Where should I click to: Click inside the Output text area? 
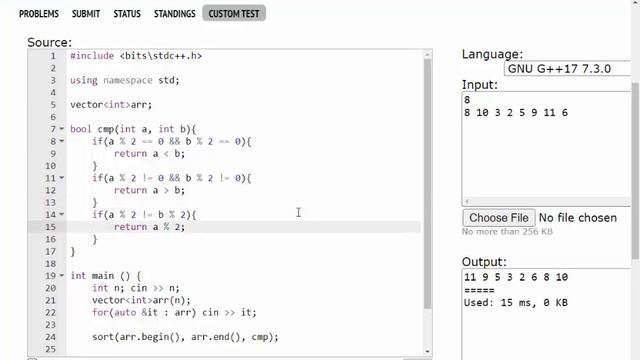(x=547, y=314)
